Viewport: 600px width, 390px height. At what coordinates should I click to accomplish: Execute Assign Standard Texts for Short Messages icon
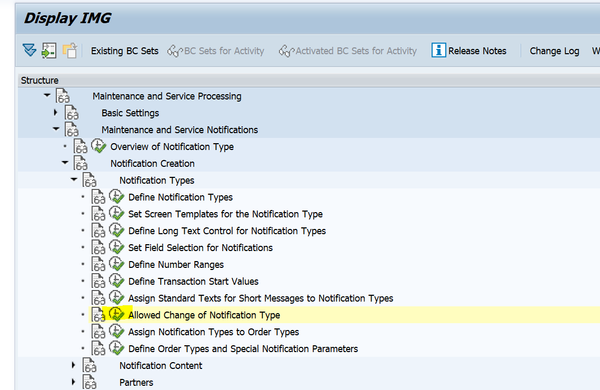tap(117, 298)
